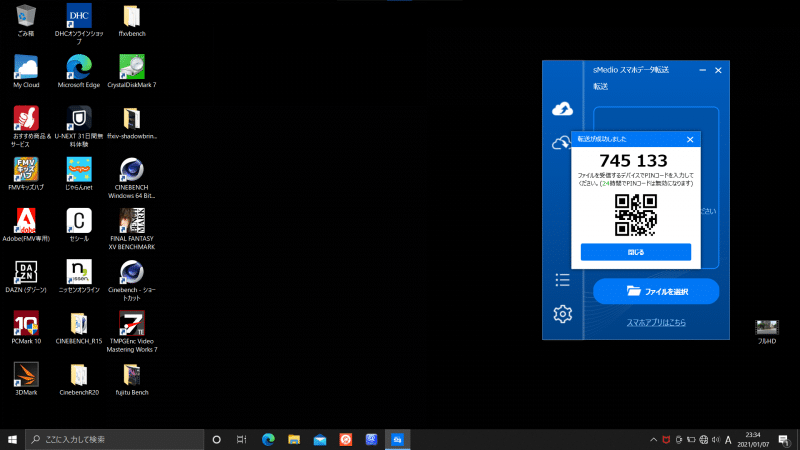Open sMedio settings gear icon
This screenshot has height=450, width=800.
click(x=562, y=314)
